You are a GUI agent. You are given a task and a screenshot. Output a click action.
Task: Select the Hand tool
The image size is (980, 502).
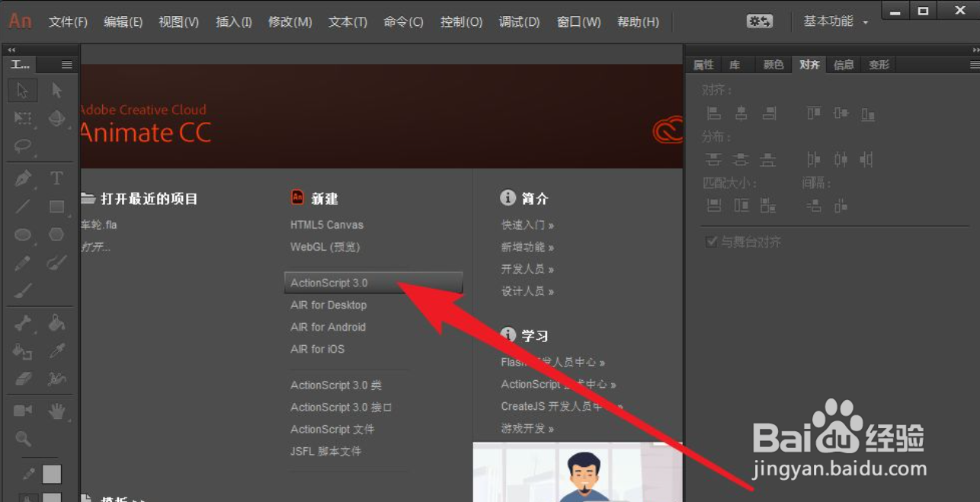(x=56, y=410)
